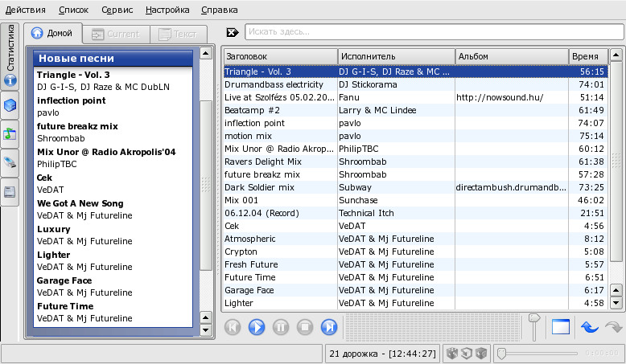Toggle the 0:00:00 time display
The height and width of the screenshot is (364, 626).
[x=602, y=354]
